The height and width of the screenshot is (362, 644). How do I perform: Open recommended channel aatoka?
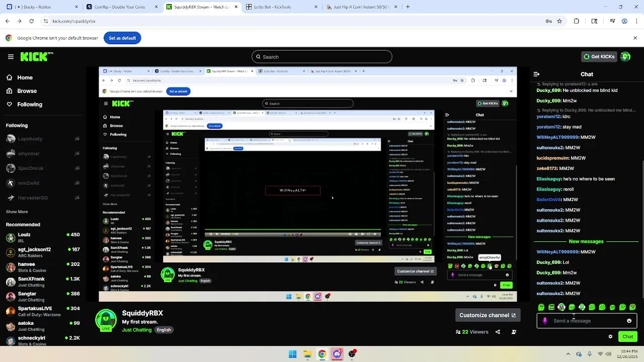coord(43,326)
